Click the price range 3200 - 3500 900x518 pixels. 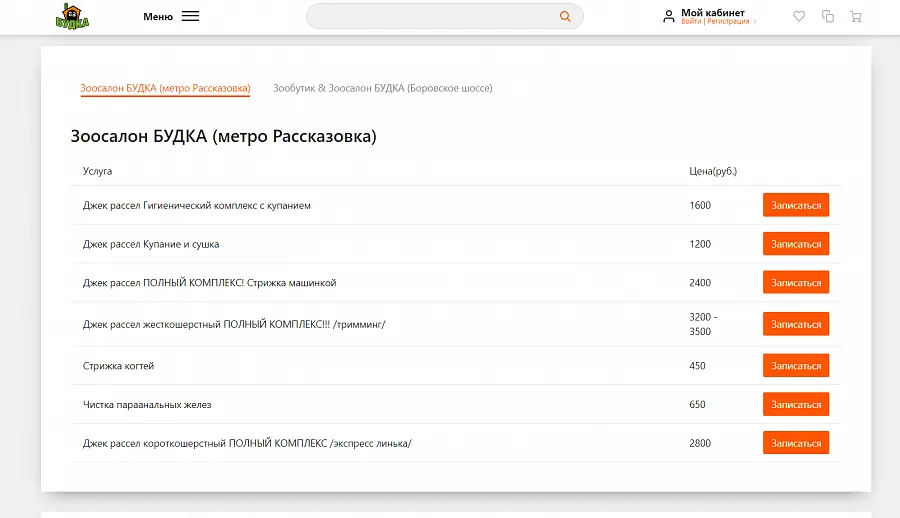click(703, 324)
